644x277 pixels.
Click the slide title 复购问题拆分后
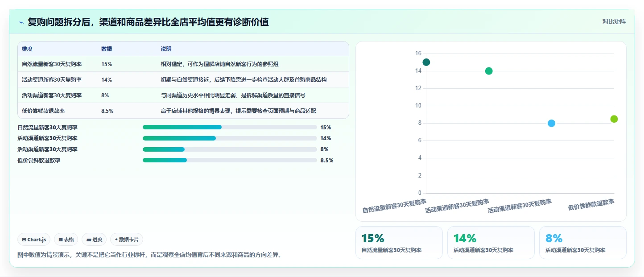click(x=148, y=22)
